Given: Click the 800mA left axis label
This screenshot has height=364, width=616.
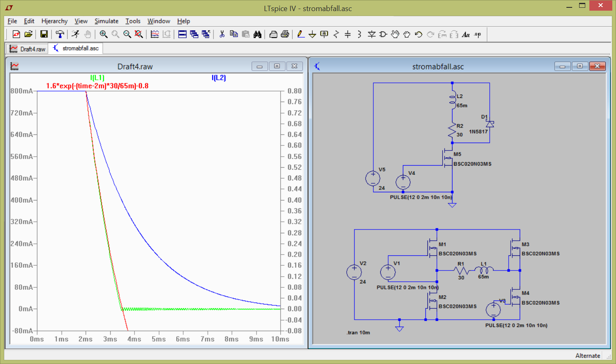Looking at the screenshot, I should [x=22, y=91].
